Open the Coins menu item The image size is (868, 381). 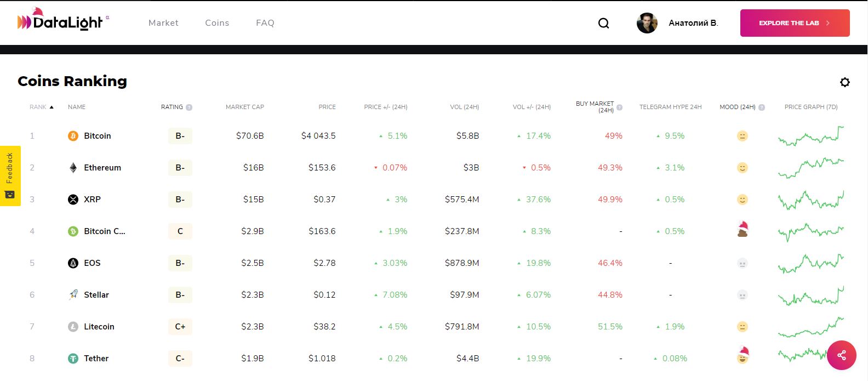coord(217,22)
